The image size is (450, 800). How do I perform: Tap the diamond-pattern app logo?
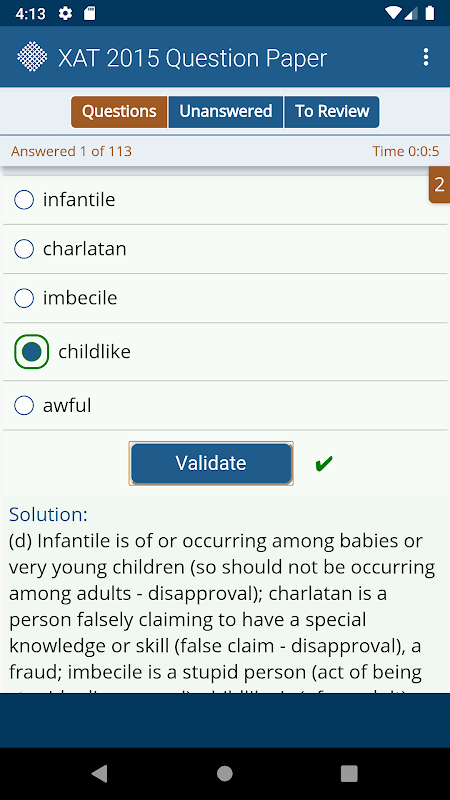click(x=32, y=57)
